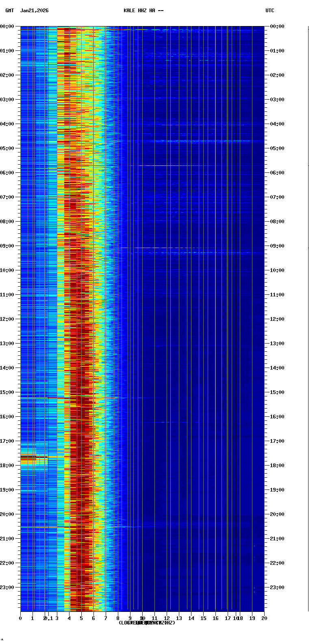Select the 09:00 label on right UTC axis
The width and height of the screenshot is (326, 644).
277,246
